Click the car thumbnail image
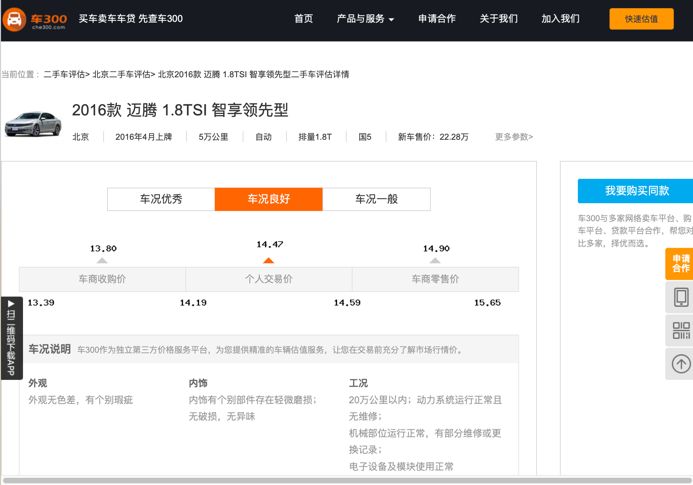The height and width of the screenshot is (485, 693). click(33, 124)
